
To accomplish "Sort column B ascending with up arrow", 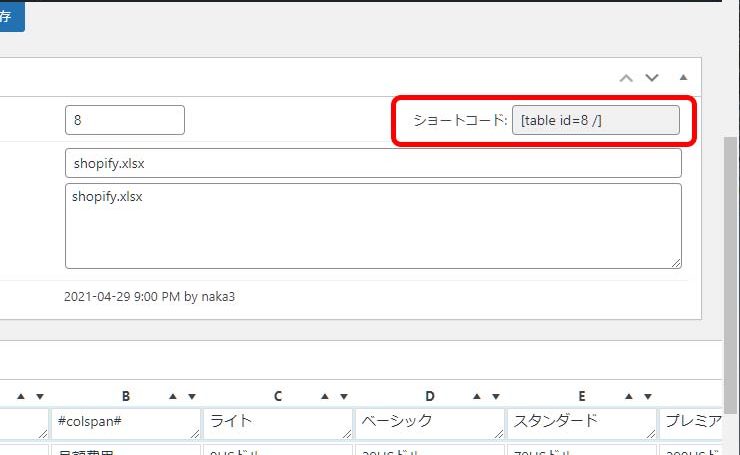I will (x=173, y=397).
